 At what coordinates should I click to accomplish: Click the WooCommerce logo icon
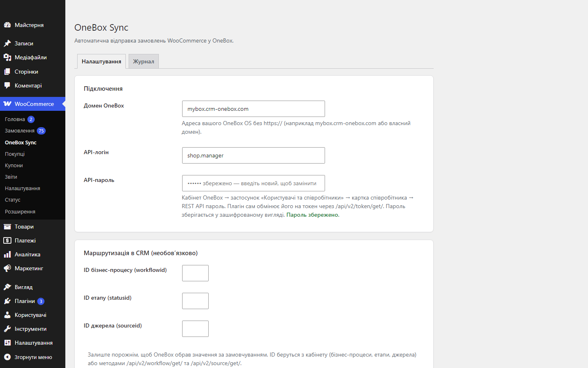pyautogui.click(x=7, y=104)
